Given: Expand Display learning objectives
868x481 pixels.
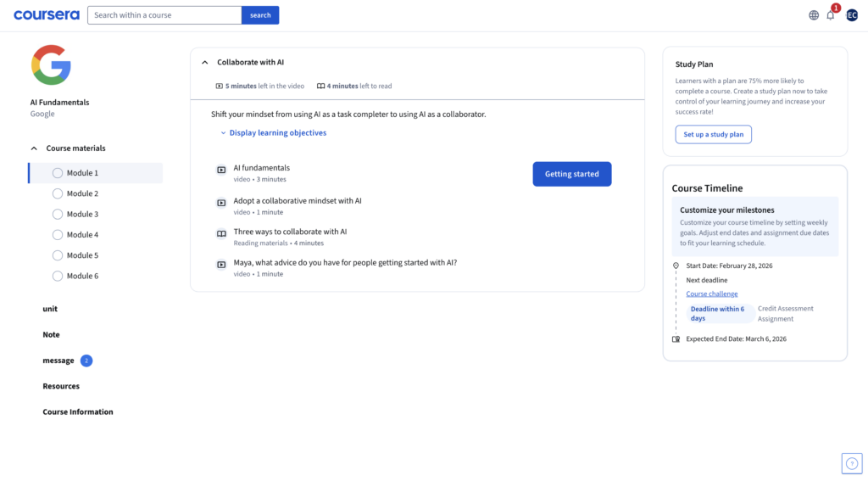Looking at the screenshot, I should coord(274,133).
